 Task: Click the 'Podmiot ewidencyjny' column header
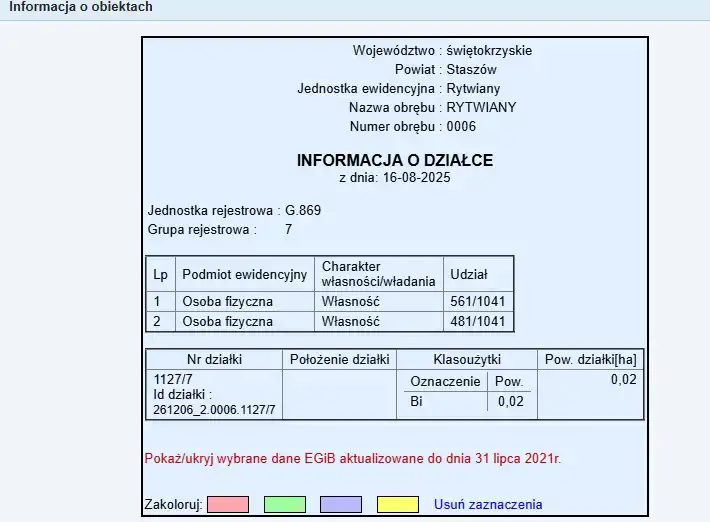[x=244, y=274]
